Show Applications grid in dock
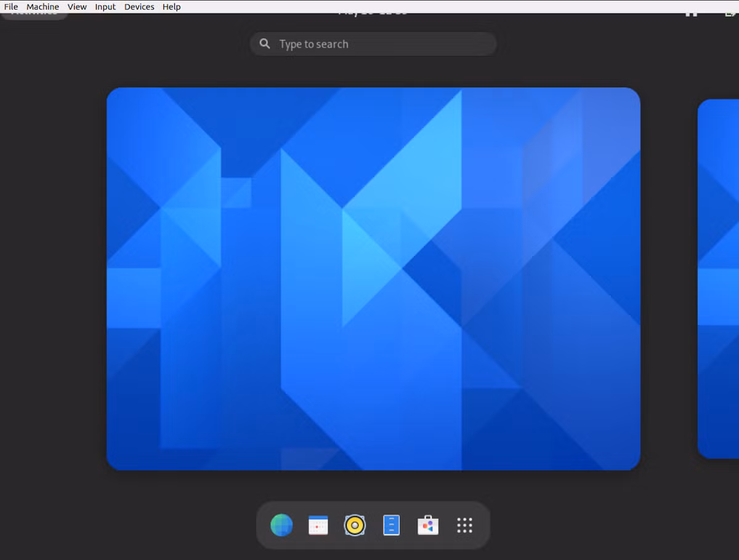739x560 pixels. pyautogui.click(x=465, y=525)
